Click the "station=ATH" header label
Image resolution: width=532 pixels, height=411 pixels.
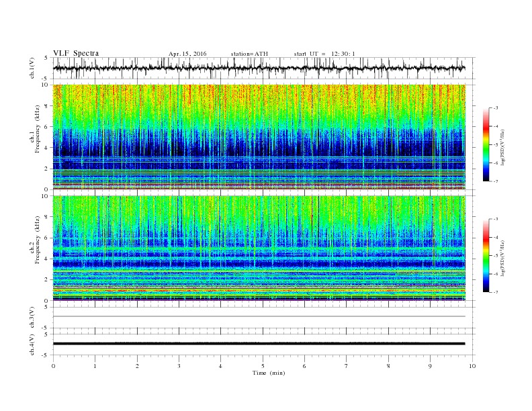pos(249,54)
